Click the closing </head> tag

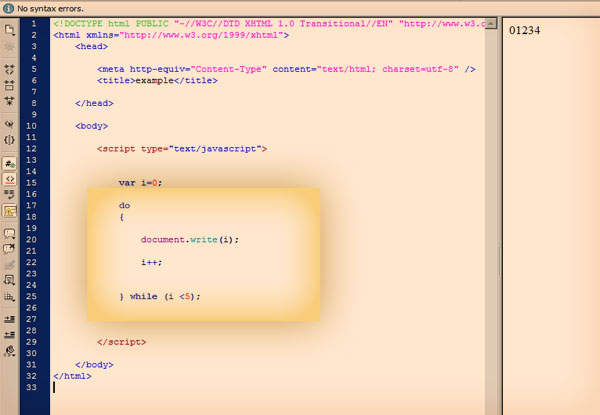[x=94, y=103]
